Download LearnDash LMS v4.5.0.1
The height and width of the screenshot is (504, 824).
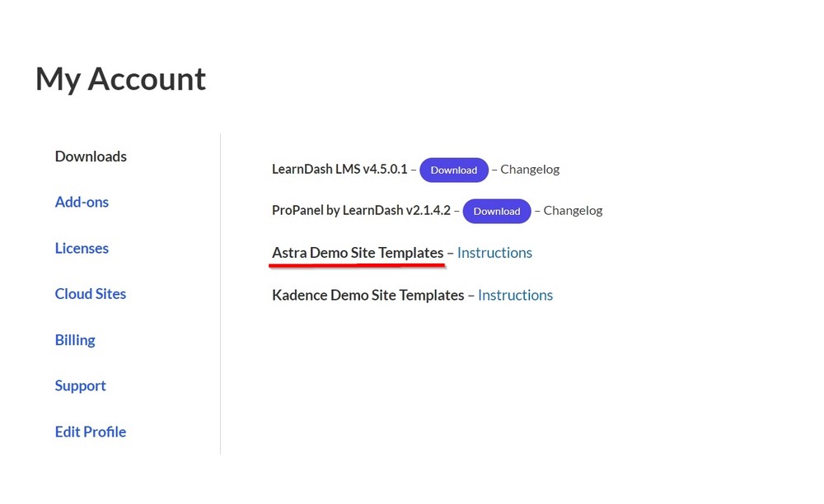[454, 170]
